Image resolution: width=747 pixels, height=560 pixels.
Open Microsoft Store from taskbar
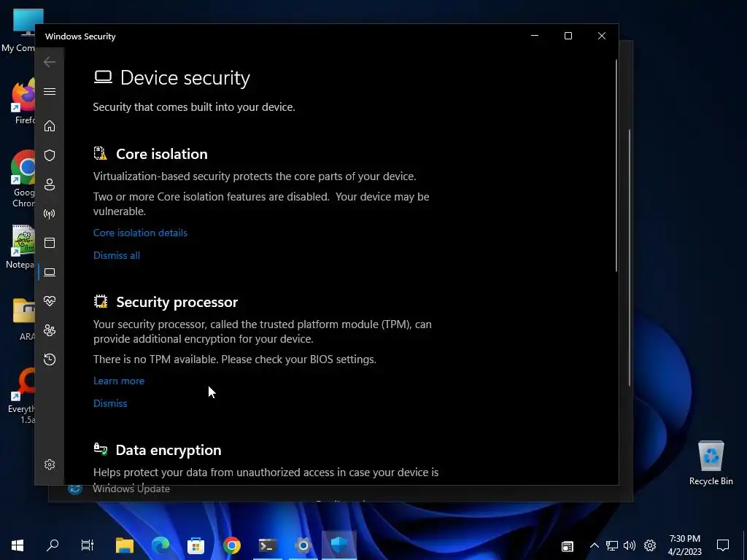[196, 545]
